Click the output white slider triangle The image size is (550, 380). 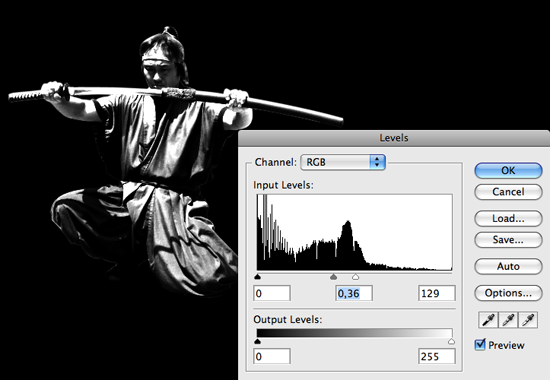[451, 341]
